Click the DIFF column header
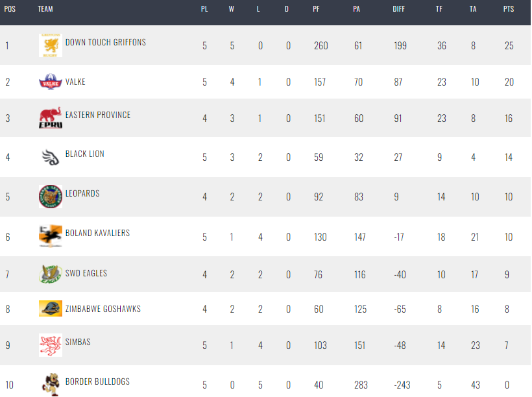The height and width of the screenshot is (397, 532). coord(399,9)
